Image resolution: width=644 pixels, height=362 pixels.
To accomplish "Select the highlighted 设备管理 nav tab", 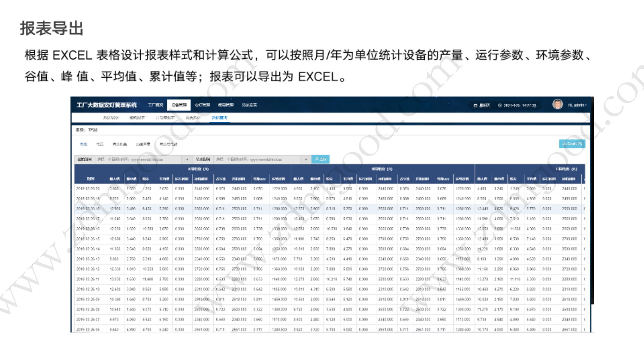I will [x=179, y=105].
